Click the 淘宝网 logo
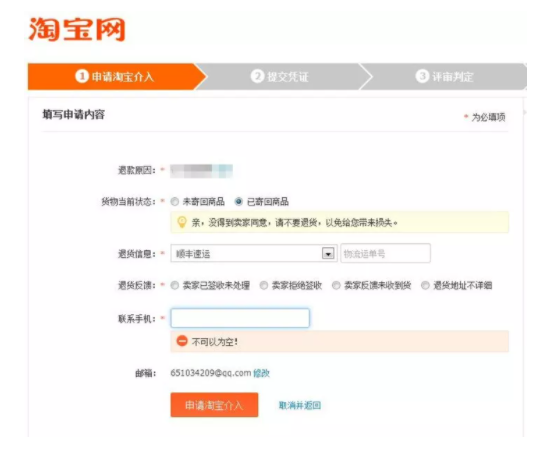Screen dimensions: 542x451 coord(77,30)
